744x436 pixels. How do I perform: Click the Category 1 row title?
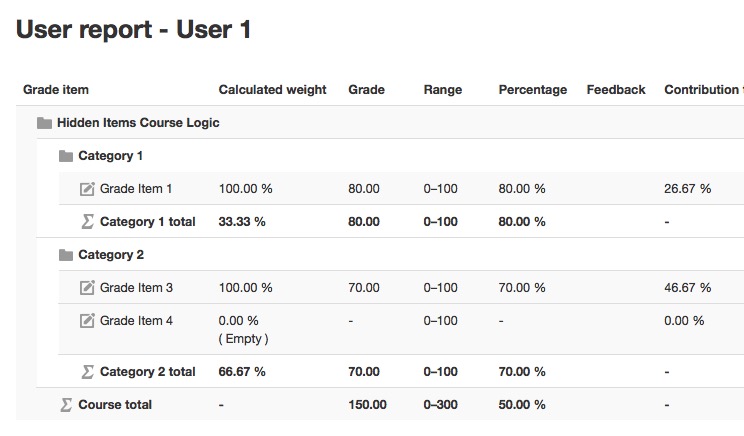click(x=111, y=156)
